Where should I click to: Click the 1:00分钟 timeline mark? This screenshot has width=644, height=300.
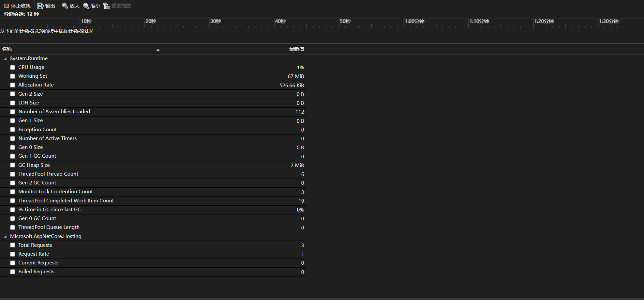coord(414,21)
